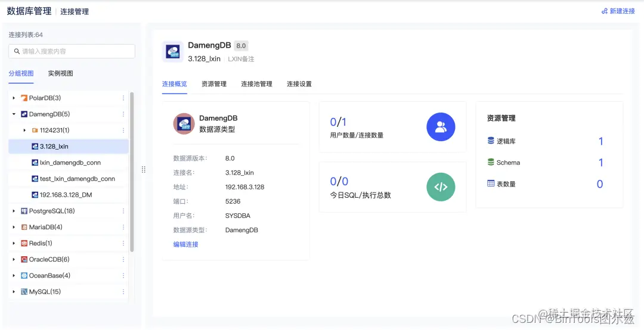Expand the 1124231(1) folder
644x330 pixels.
click(x=24, y=130)
